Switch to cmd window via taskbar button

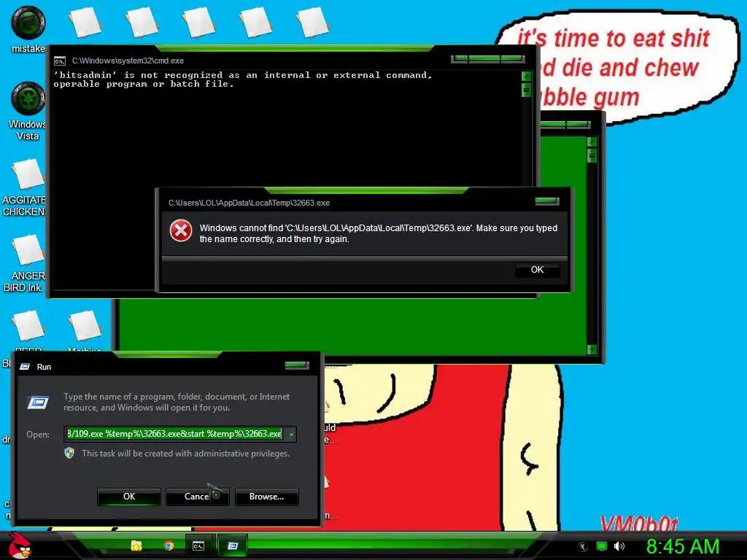[x=198, y=545]
